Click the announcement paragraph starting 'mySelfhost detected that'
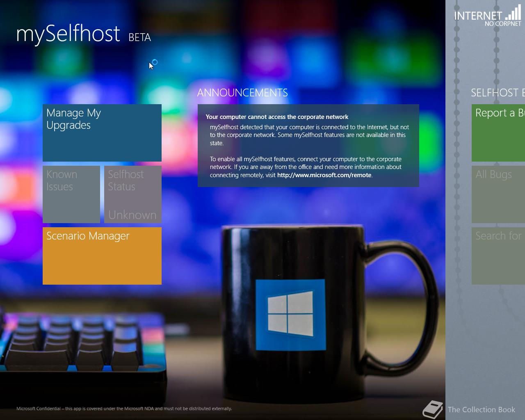 pos(310,135)
